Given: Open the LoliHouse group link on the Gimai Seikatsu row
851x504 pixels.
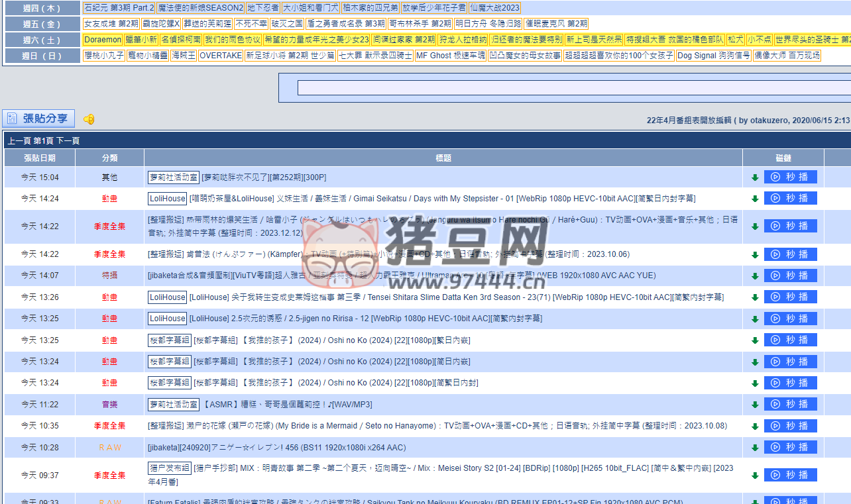Looking at the screenshot, I should pyautogui.click(x=168, y=198).
